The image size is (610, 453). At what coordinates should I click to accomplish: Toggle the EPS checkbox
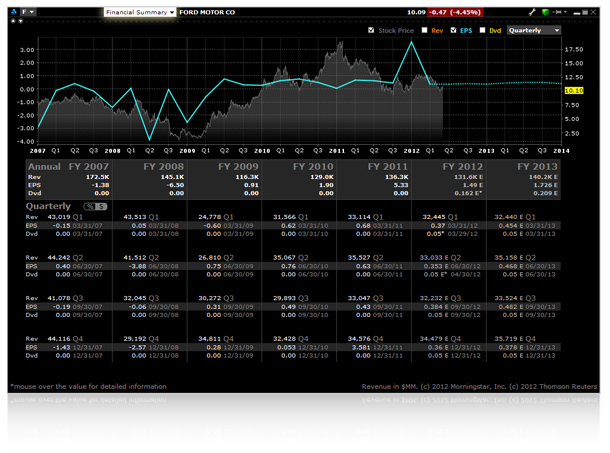pyautogui.click(x=453, y=30)
